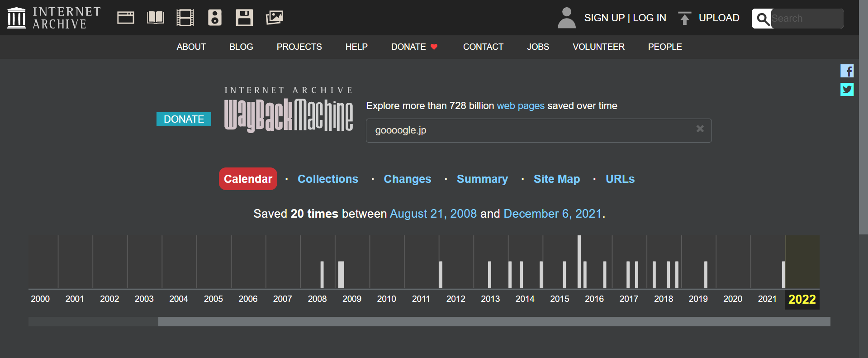Share page on Twitter
868x358 pixels.
point(847,89)
